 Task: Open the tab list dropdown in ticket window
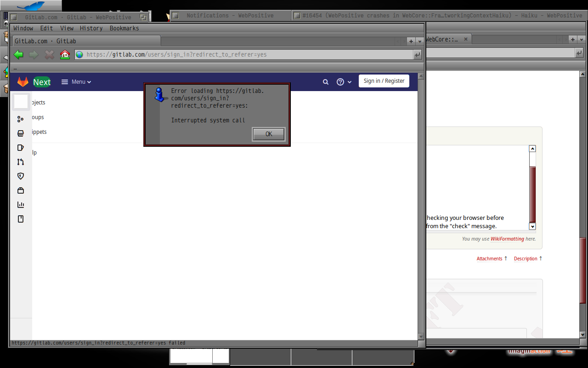point(581,40)
